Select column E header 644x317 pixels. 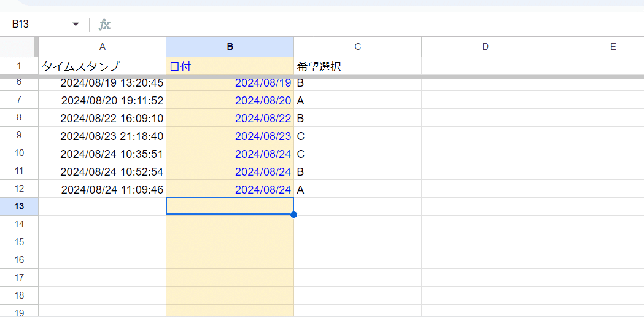597,47
